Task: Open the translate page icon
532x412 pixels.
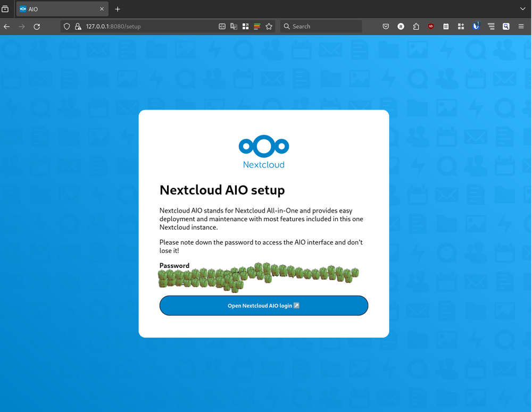Action: (234, 26)
